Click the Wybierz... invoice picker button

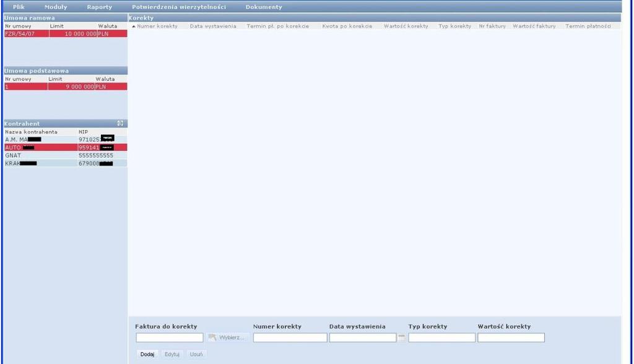(x=227, y=337)
